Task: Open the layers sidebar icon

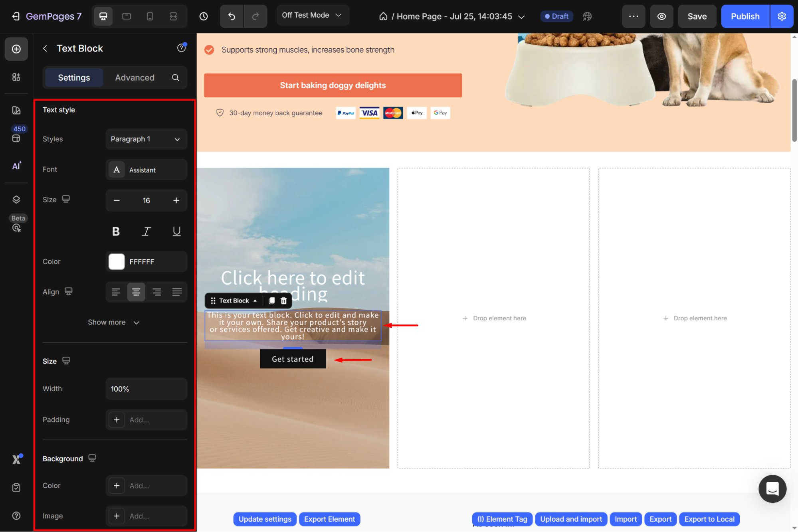Action: coord(16,200)
